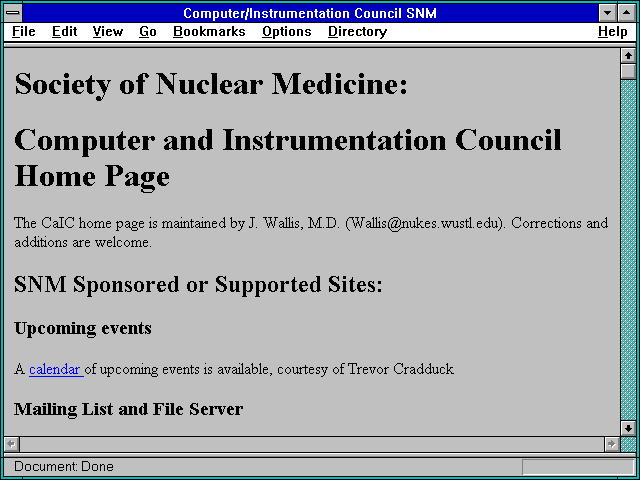
Task: Follow the calendar link
Action: point(56,369)
